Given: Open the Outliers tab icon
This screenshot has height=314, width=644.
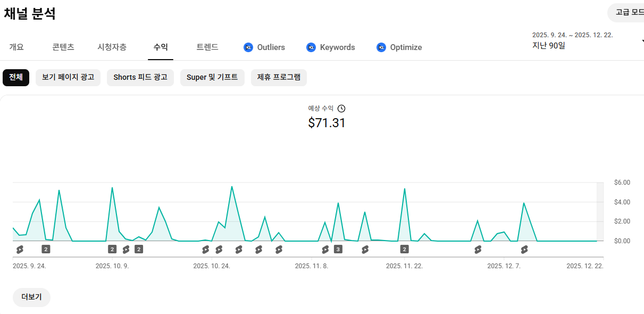Looking at the screenshot, I should coord(248,47).
